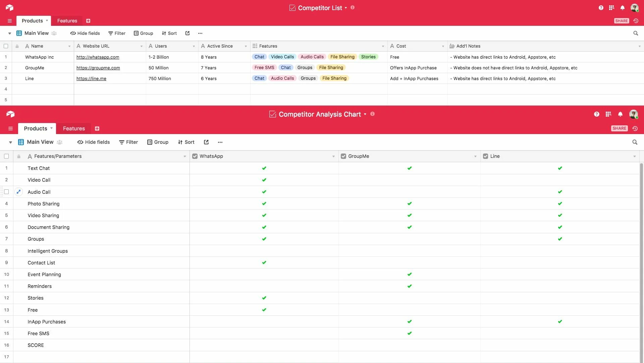Screen dimensions: 644x363
Task: Click Filter in Competitor List toolbar
Action: coord(117,33)
